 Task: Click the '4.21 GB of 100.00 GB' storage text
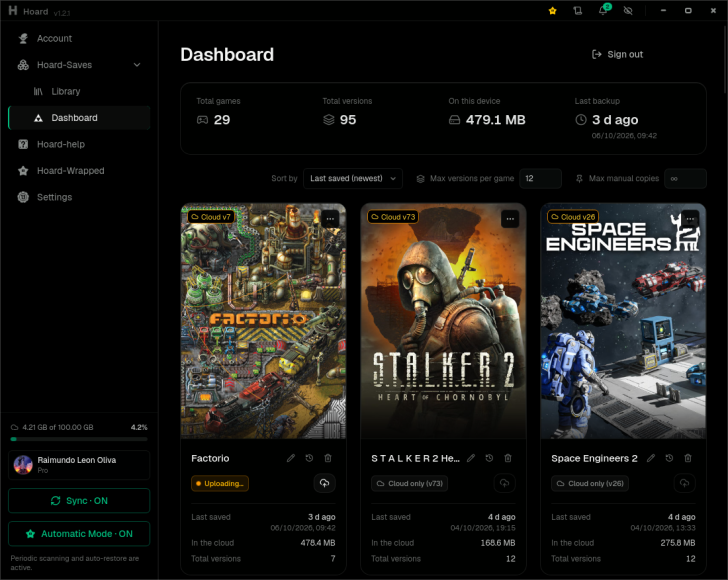(x=58, y=427)
